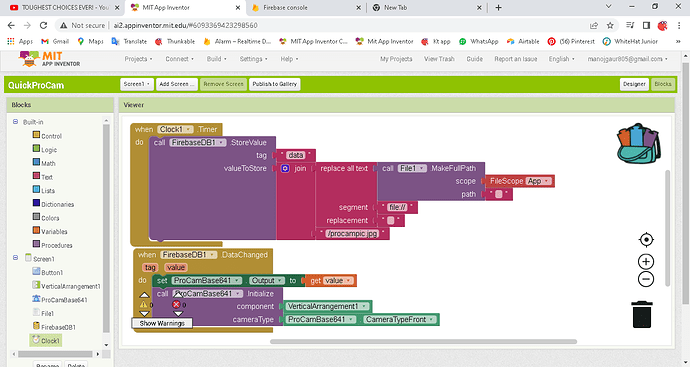Open the backpack icon in the viewer
Viewport: 690px width, 367px height.
[x=639, y=144]
